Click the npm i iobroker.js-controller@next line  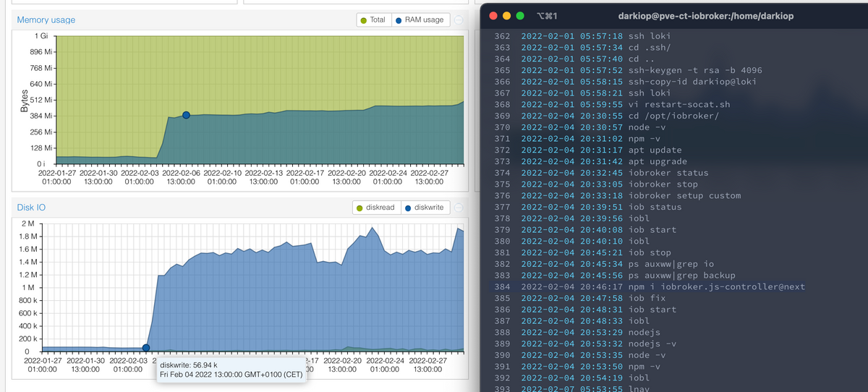click(649, 287)
